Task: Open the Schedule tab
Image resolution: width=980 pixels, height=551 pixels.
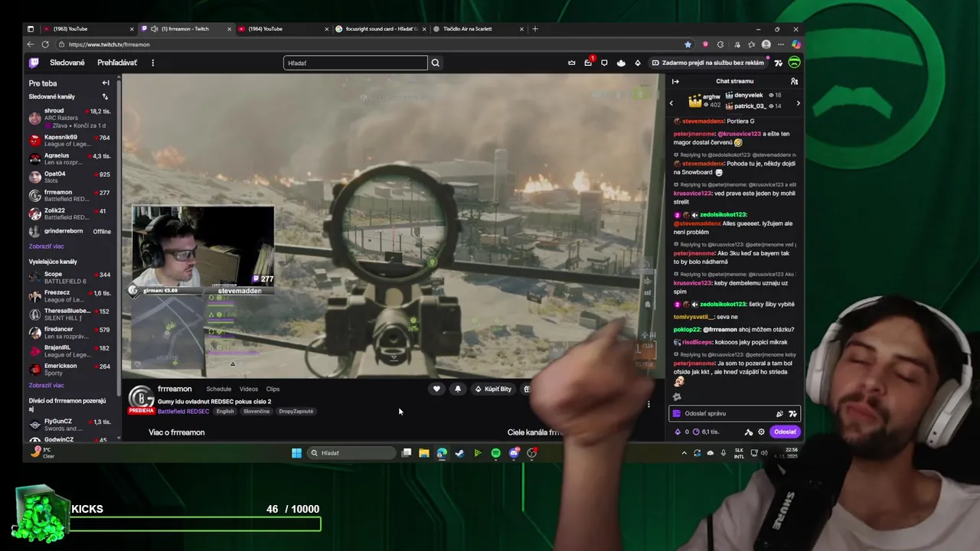Action: click(219, 389)
